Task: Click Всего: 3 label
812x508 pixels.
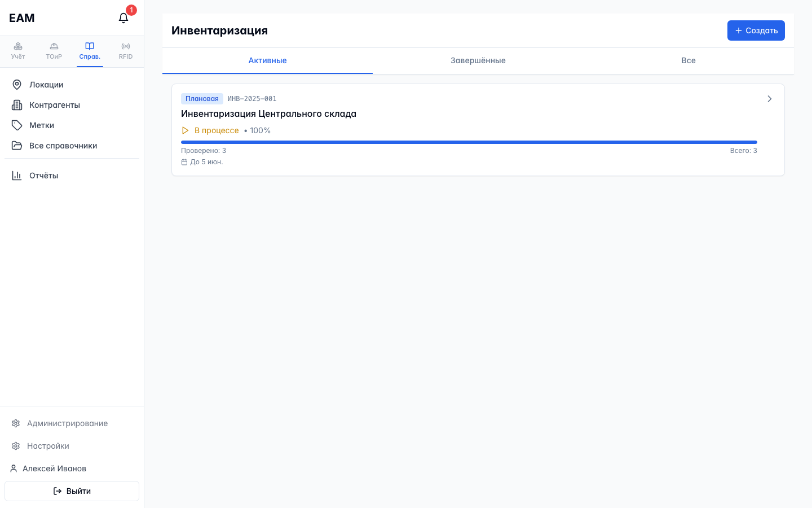Action: [743, 151]
